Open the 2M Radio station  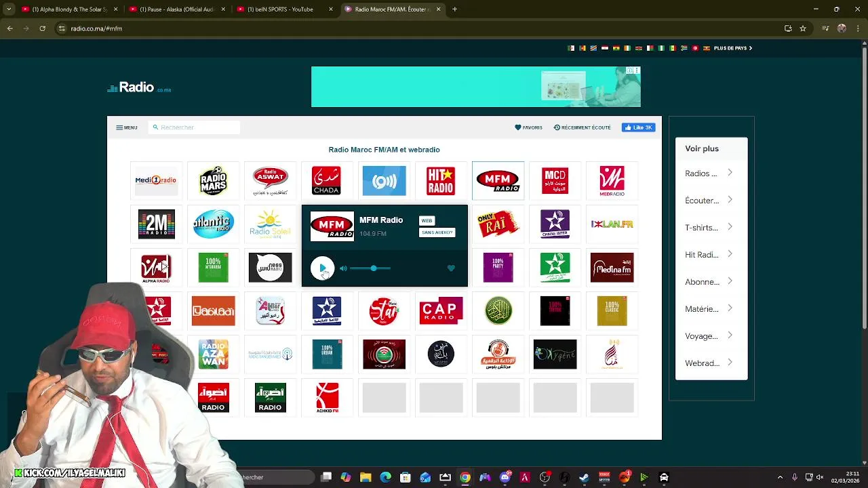156,224
